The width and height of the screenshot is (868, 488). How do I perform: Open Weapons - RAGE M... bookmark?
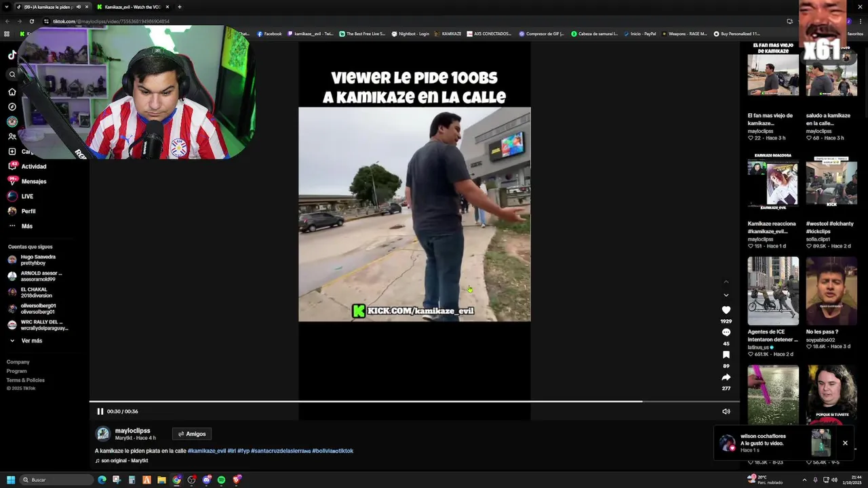(x=684, y=34)
